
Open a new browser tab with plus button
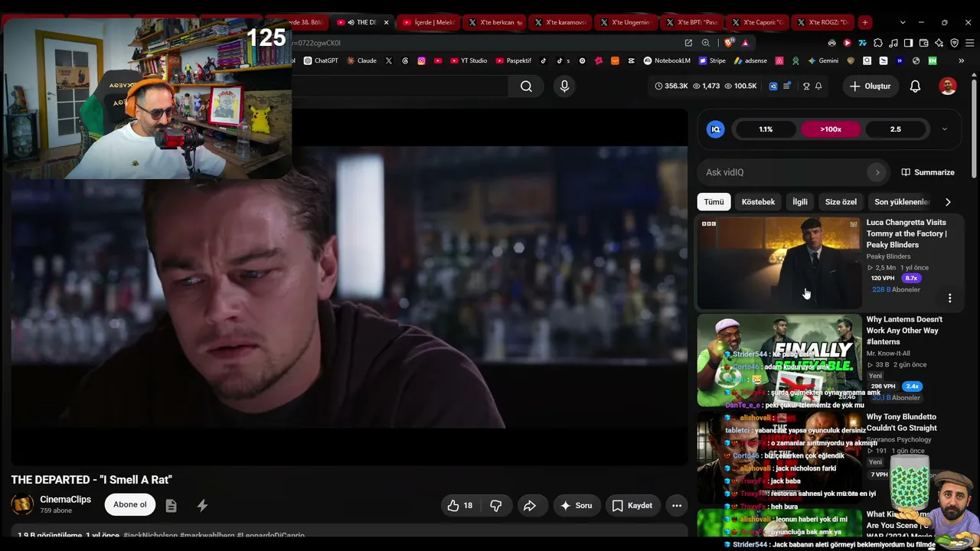[864, 22]
